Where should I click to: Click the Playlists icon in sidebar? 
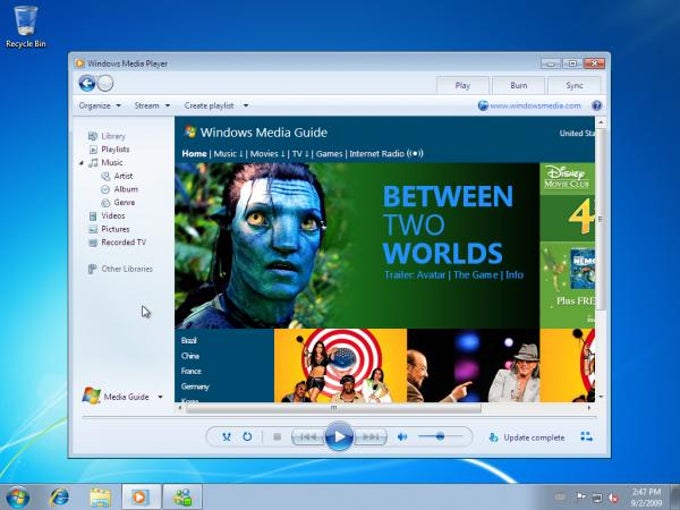click(x=93, y=150)
